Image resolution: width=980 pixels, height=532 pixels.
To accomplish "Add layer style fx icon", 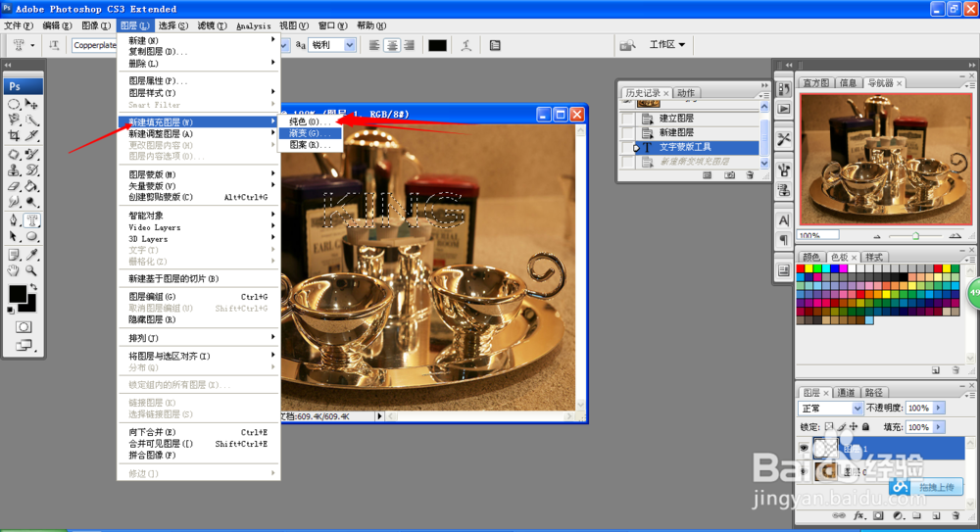I will (859, 515).
